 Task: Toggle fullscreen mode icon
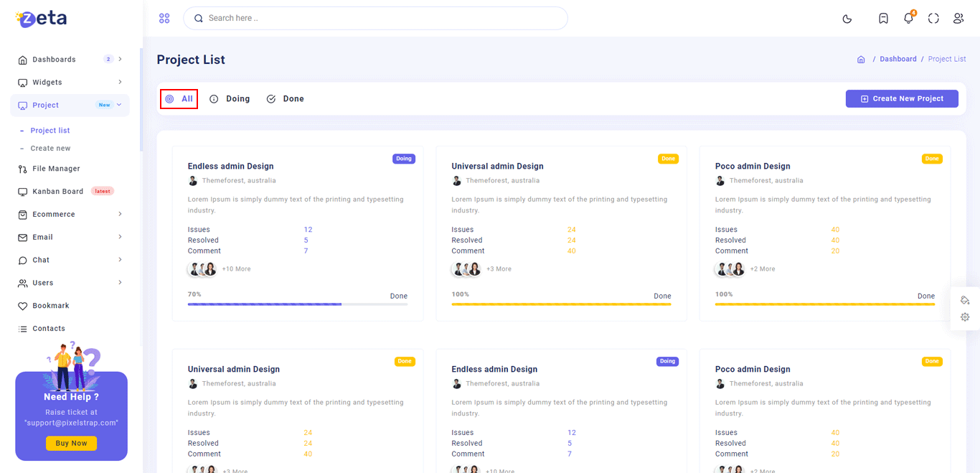(x=933, y=19)
